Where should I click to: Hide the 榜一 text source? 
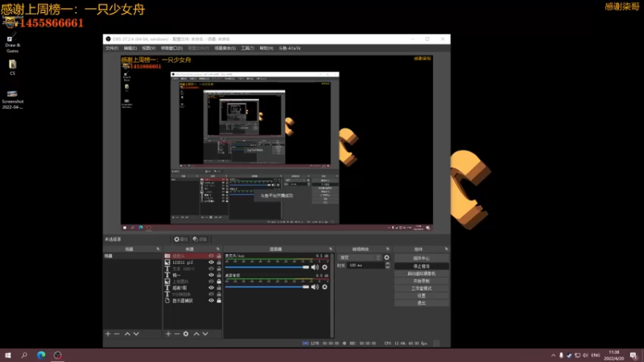point(211,275)
